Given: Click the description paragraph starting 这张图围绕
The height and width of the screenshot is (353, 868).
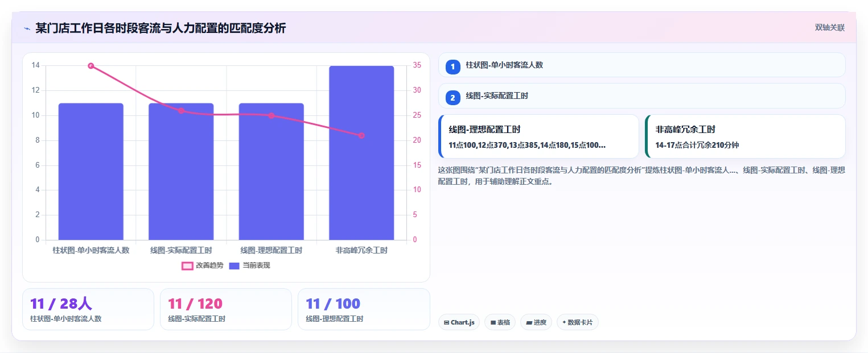Looking at the screenshot, I should (x=641, y=176).
